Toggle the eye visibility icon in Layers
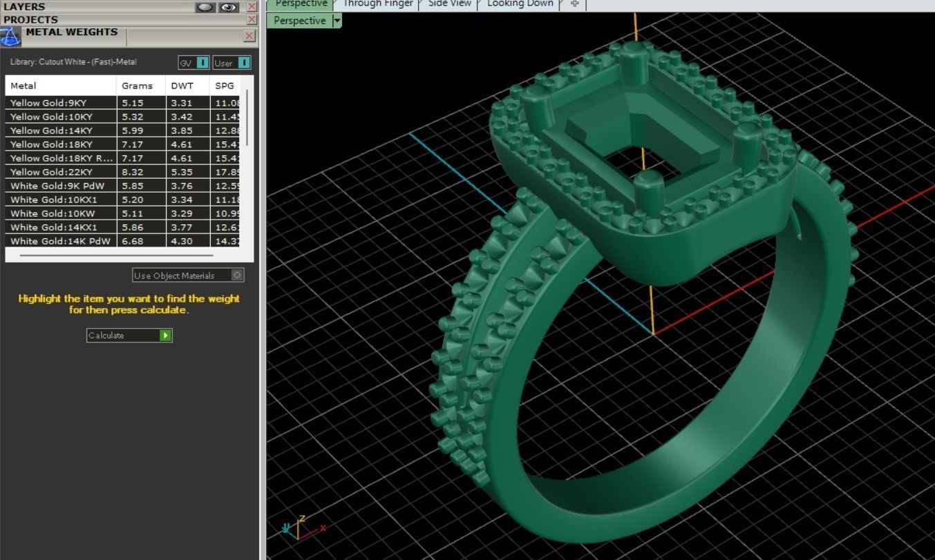Viewport: 935px width, 560px height. [229, 7]
